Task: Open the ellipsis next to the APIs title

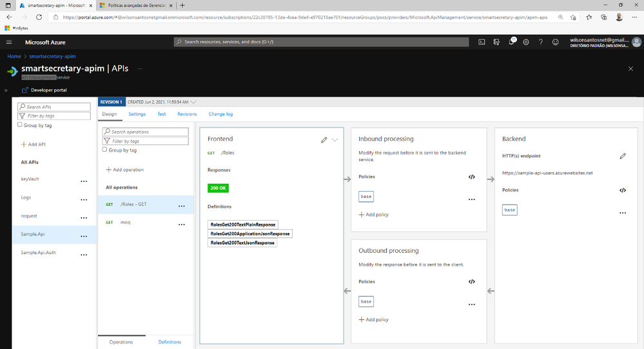Action: pyautogui.click(x=140, y=68)
